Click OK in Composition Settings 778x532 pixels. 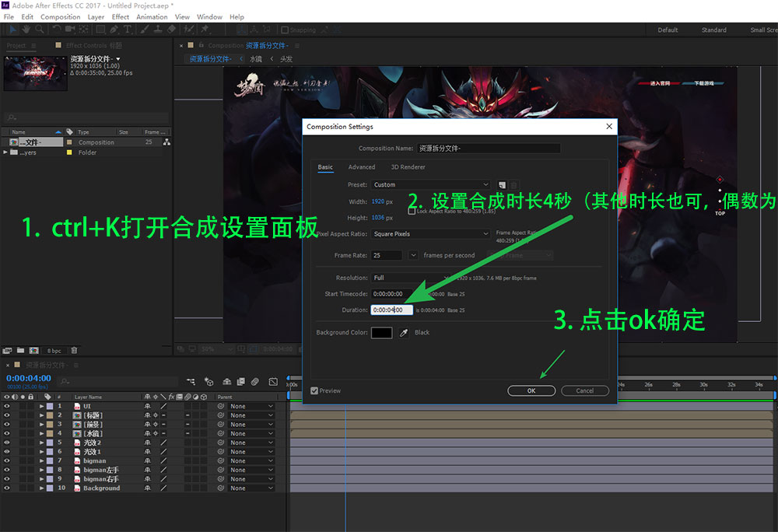(531, 390)
